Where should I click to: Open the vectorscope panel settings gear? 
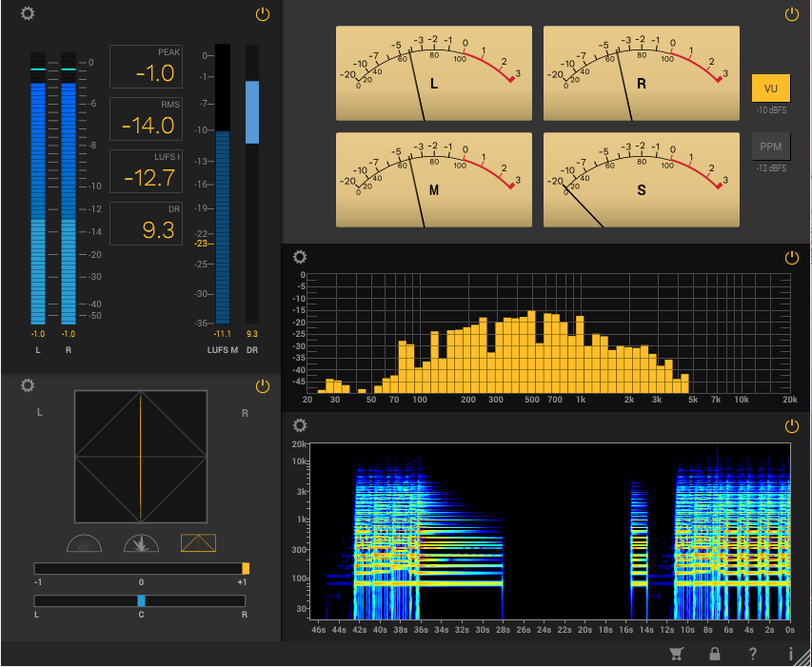tap(28, 385)
